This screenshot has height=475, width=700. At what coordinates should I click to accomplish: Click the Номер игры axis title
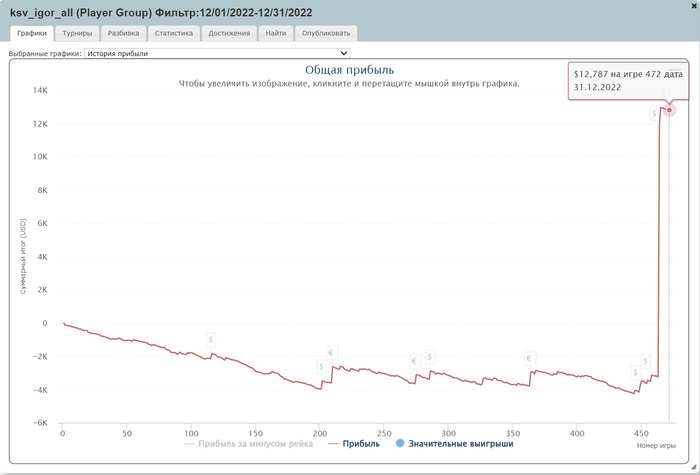(x=656, y=446)
